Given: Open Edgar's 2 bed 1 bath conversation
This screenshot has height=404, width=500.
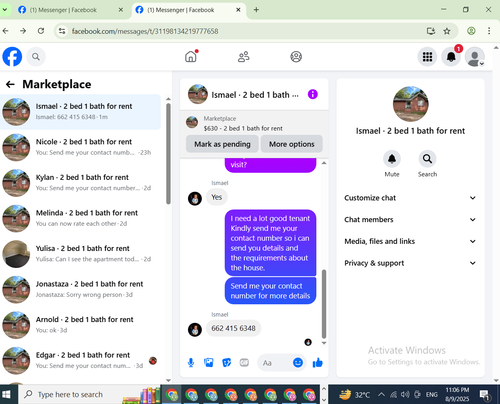Looking at the screenshot, I should click(80, 360).
